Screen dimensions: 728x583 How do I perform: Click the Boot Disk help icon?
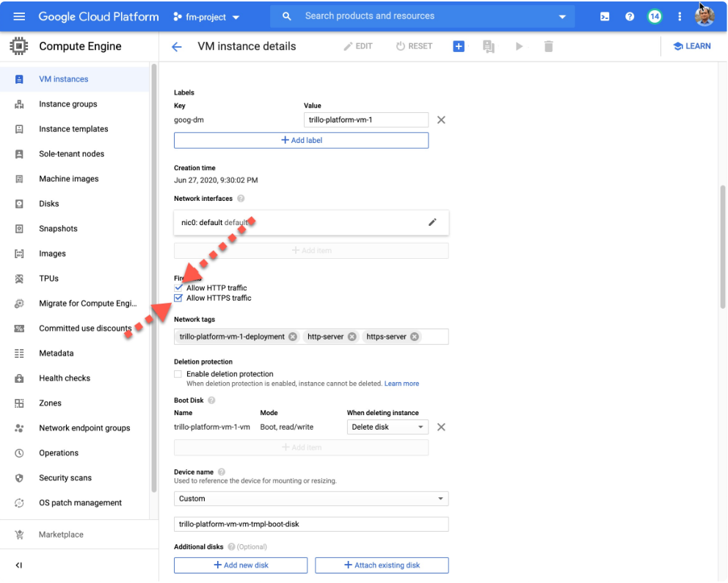click(211, 400)
